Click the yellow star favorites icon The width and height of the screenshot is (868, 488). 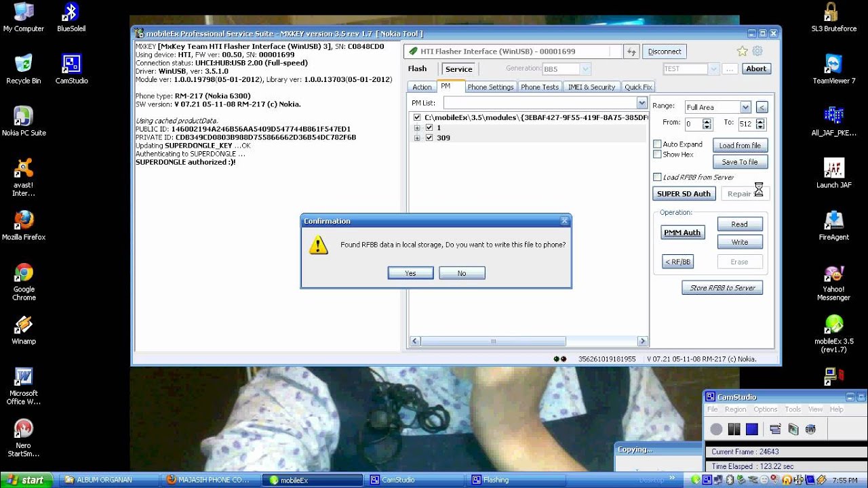point(742,52)
